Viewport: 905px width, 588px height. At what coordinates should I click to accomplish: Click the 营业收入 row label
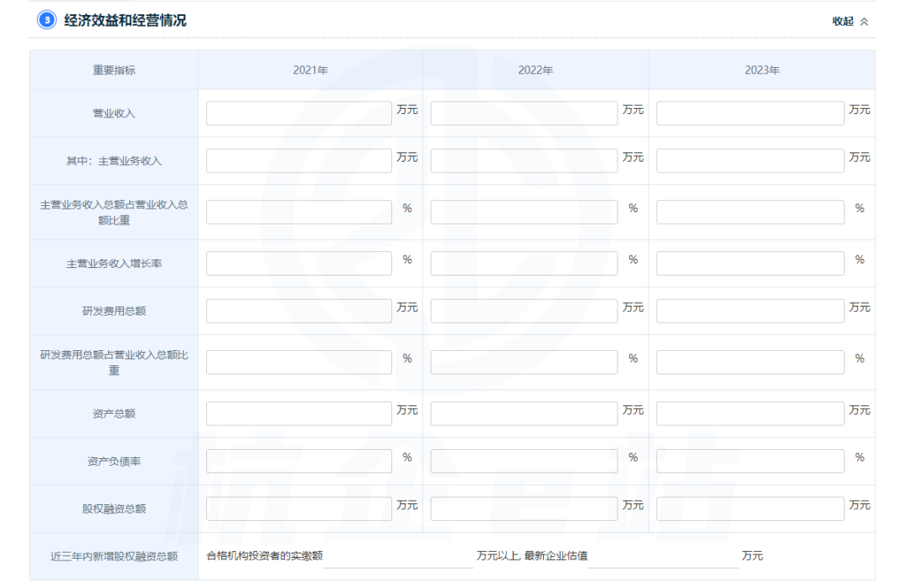tap(114, 114)
